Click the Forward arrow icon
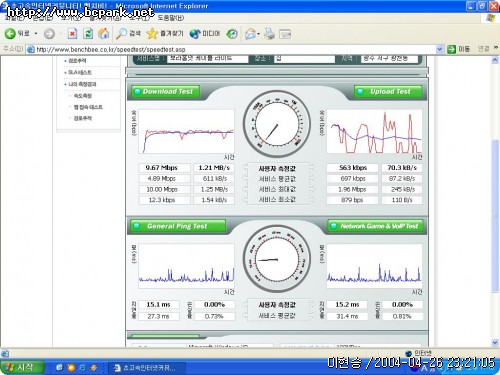This screenshot has width=500, height=375. coord(49,34)
